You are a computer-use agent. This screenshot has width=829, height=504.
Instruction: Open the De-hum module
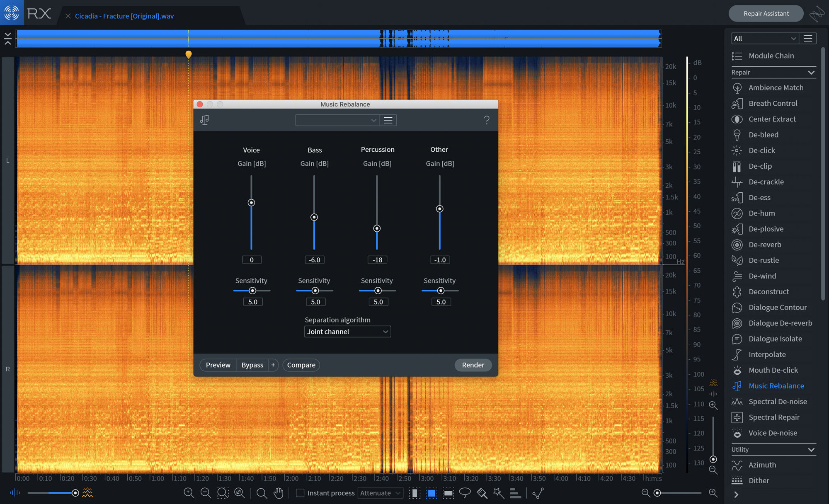tap(761, 213)
